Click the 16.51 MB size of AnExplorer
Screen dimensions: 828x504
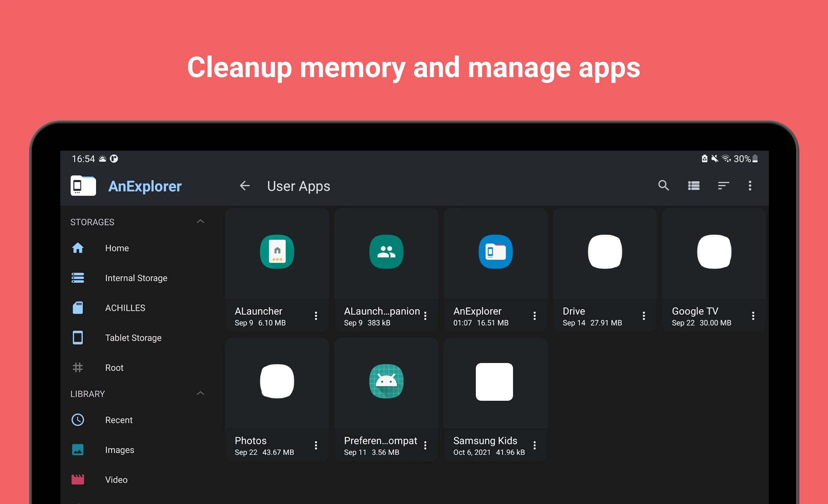click(492, 323)
